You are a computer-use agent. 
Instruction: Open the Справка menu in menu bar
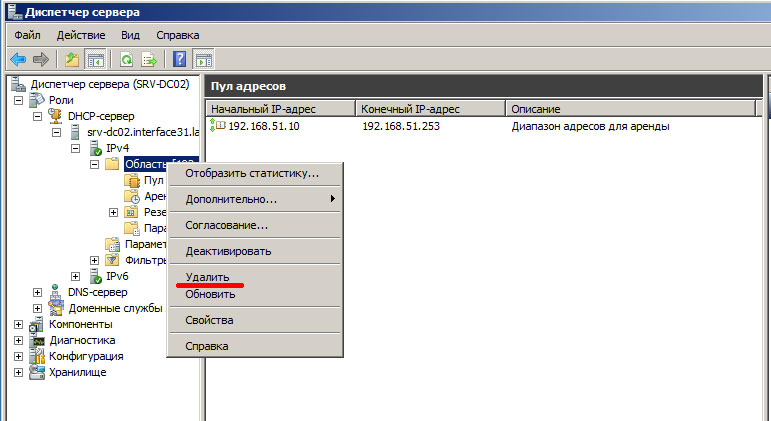coord(178,35)
